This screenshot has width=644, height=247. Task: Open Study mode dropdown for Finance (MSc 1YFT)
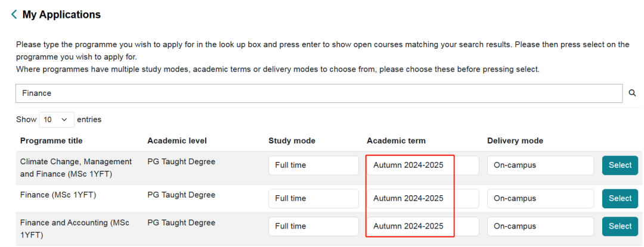pyautogui.click(x=313, y=198)
